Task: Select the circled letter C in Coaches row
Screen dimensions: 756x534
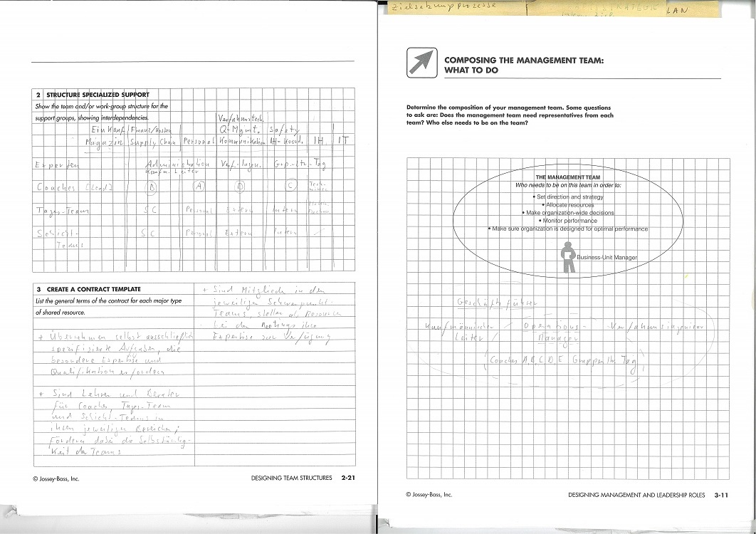Action: pos(290,184)
